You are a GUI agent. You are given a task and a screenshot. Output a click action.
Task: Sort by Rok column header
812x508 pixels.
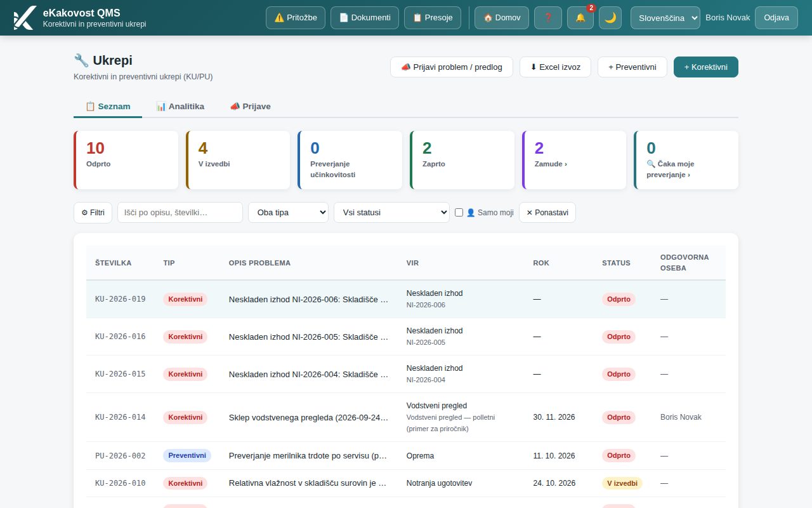click(541, 263)
